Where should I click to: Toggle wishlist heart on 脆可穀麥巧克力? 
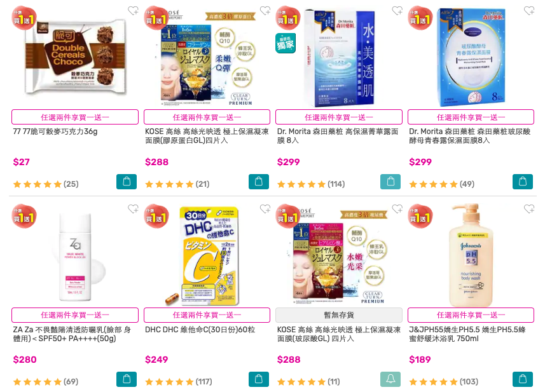coord(133,11)
